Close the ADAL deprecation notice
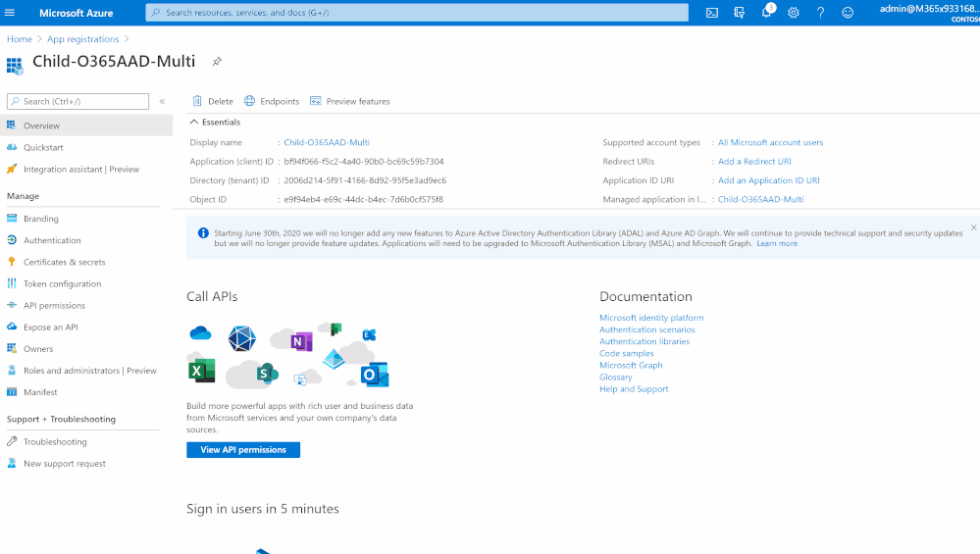 (973, 227)
